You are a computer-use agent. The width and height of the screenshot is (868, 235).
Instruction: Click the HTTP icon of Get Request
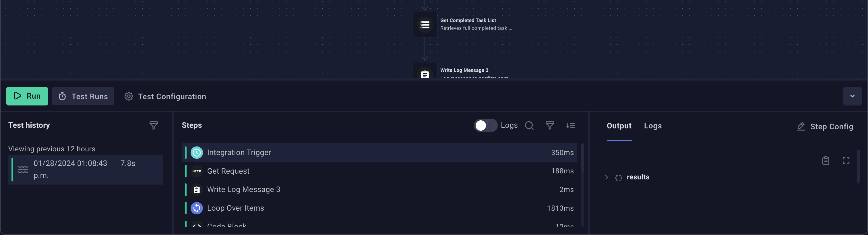click(x=196, y=171)
